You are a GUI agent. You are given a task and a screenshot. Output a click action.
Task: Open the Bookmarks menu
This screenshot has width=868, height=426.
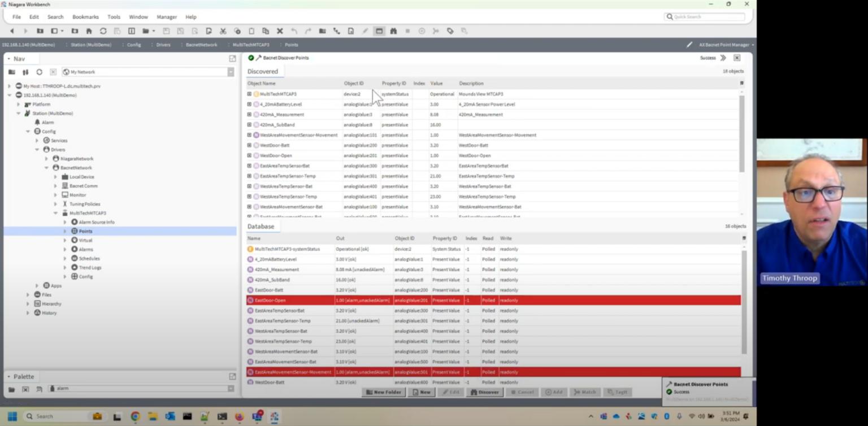[x=85, y=17]
